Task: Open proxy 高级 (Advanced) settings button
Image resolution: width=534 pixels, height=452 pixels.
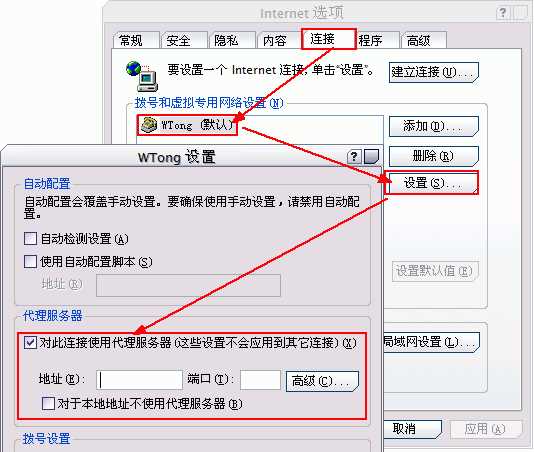Action: point(322,381)
